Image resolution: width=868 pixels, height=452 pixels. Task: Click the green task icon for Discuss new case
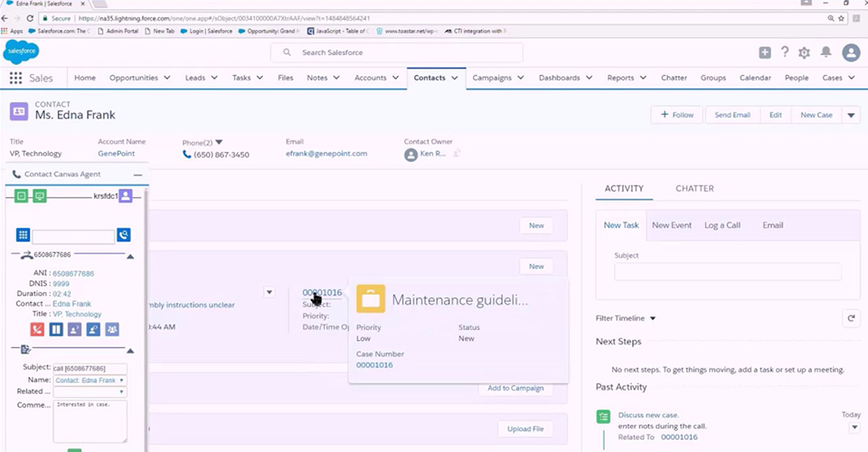point(603,417)
